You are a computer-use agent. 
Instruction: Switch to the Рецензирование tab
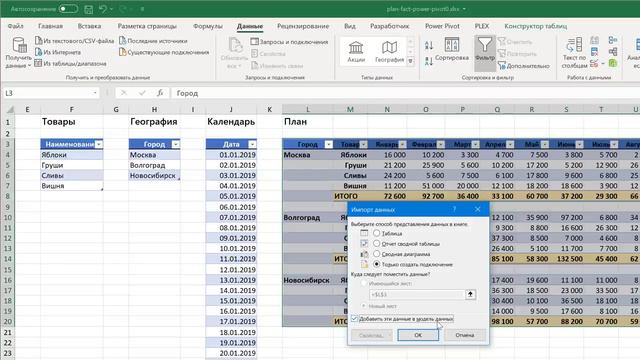pos(303,26)
